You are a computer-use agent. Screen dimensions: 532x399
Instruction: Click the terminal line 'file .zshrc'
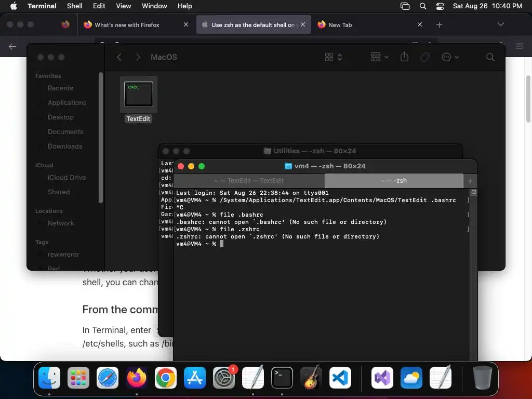coord(240,229)
